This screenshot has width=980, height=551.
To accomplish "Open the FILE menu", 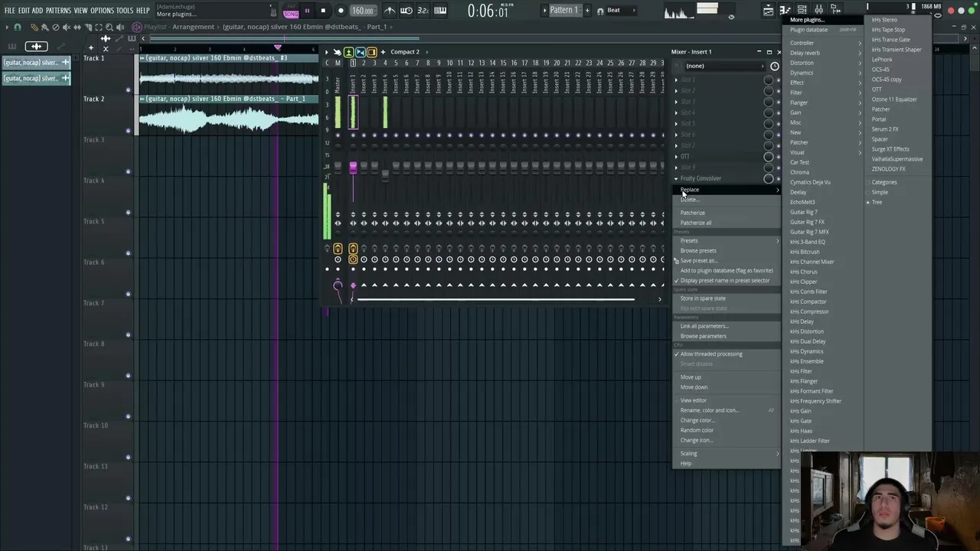I will [x=9, y=11].
